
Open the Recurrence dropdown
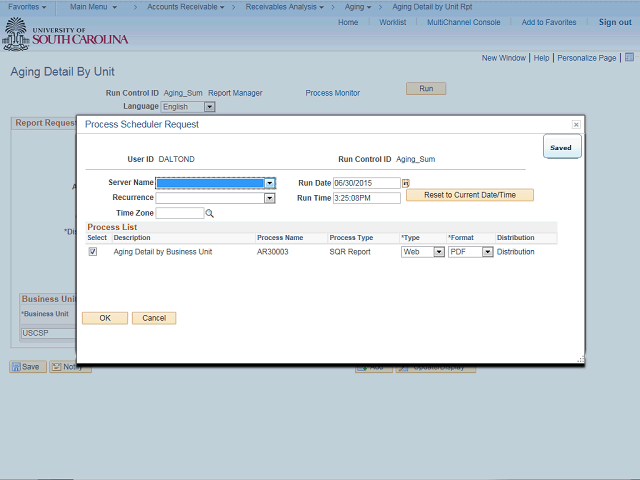tap(269, 198)
